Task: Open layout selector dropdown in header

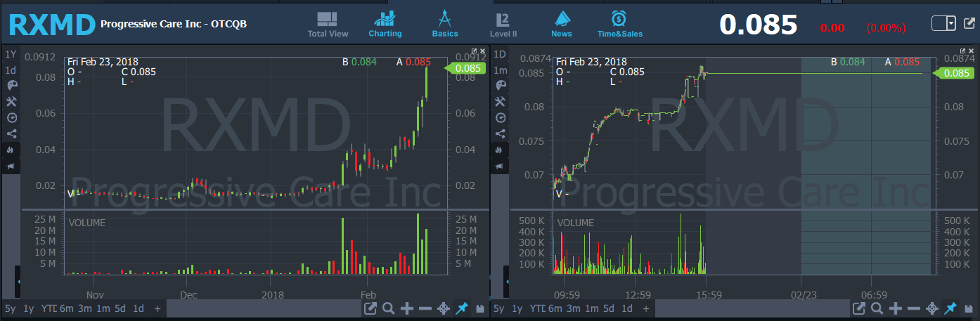Action: coord(943,24)
